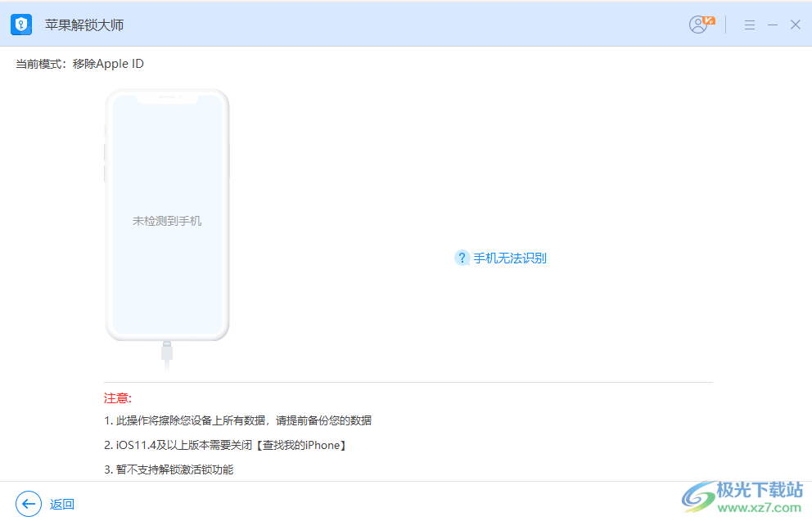Select note 1 about erasing all device data
Image resolution: width=812 pixels, height=521 pixels.
[237, 420]
